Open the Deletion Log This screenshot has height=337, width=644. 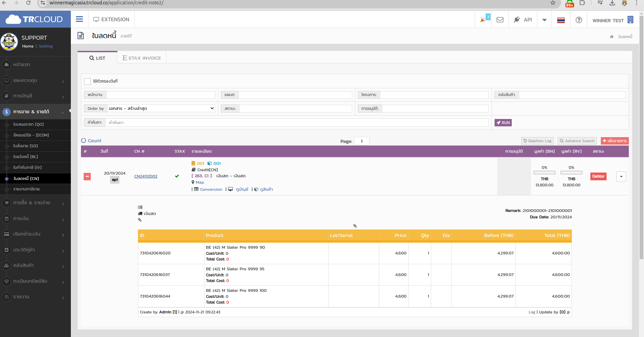pos(537,141)
